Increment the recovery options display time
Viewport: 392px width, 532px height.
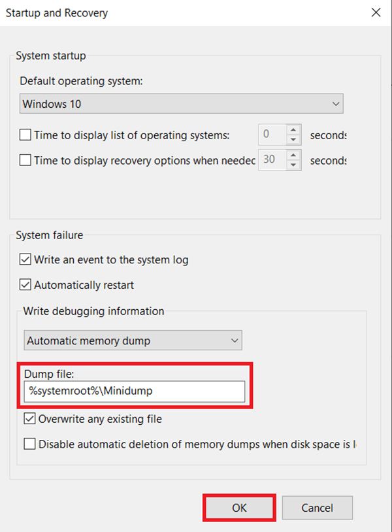293,156
